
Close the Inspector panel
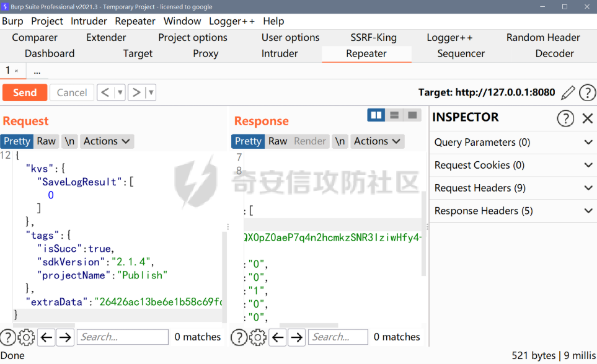point(588,118)
